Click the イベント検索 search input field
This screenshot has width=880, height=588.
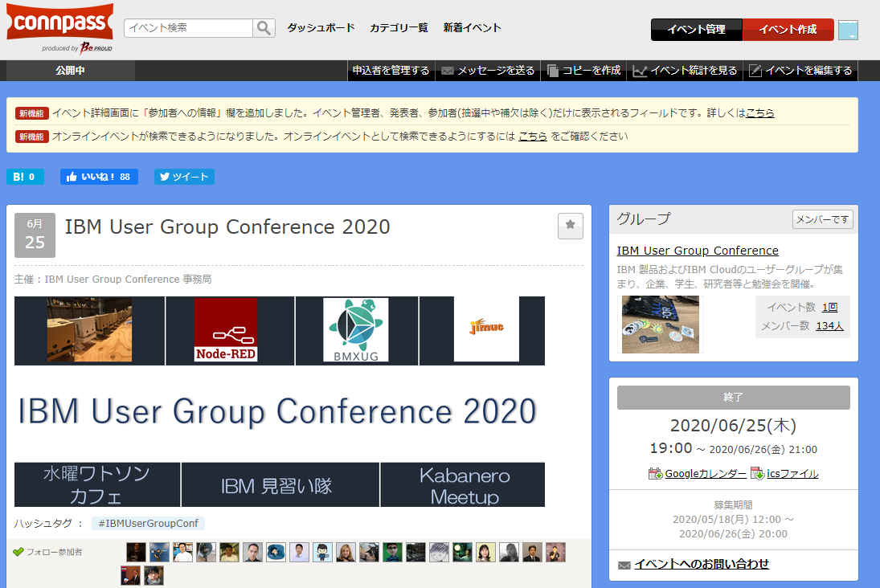coord(189,28)
